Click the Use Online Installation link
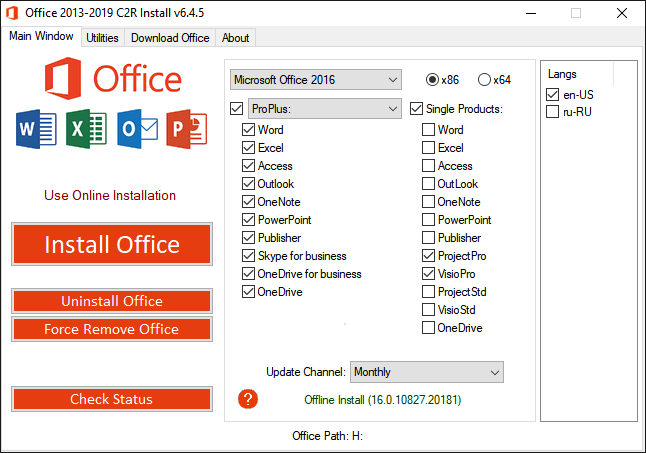This screenshot has height=453, width=646. 110,195
